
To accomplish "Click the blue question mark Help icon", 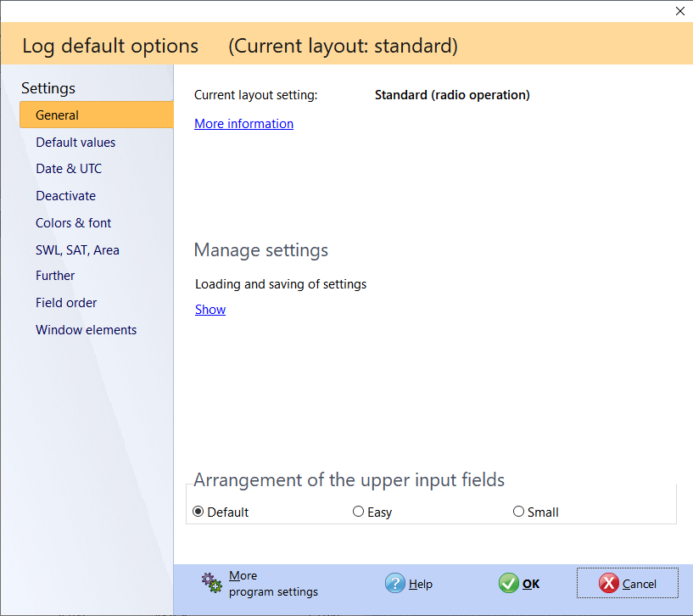I will [394, 583].
